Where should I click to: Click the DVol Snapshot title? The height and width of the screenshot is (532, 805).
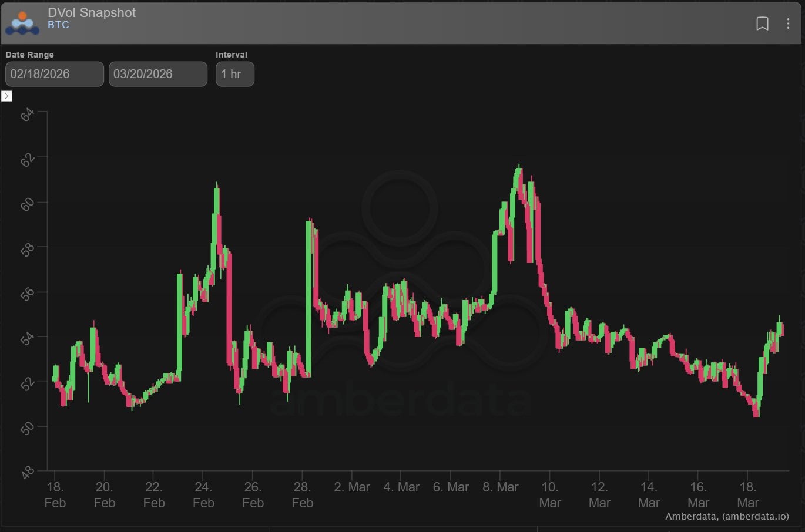92,12
